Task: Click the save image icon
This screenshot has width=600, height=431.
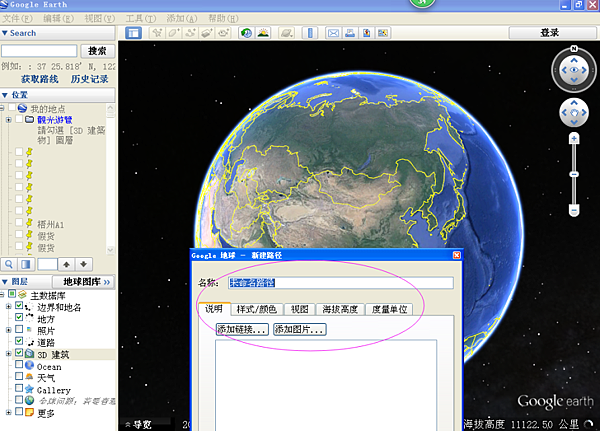Action: tap(366, 33)
